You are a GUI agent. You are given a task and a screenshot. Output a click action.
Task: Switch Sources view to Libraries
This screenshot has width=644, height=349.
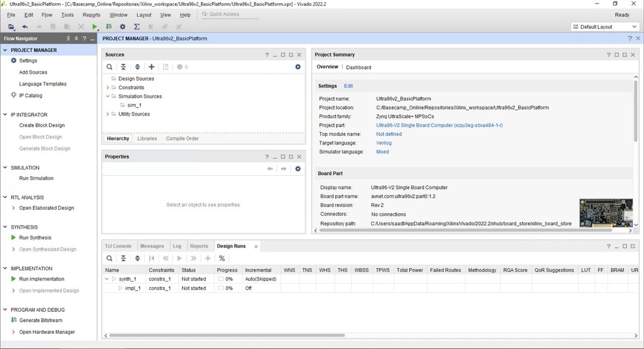point(147,139)
